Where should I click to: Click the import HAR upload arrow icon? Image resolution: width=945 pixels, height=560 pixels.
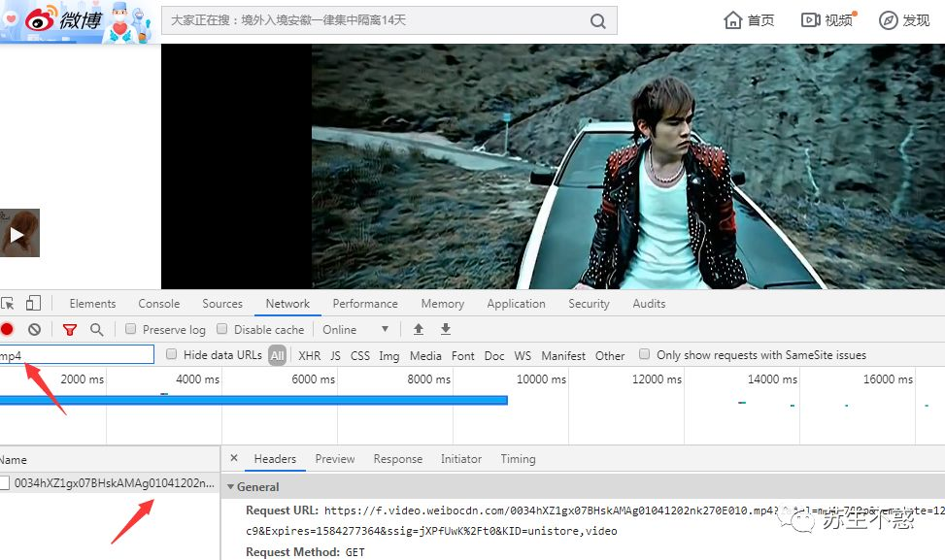click(x=419, y=330)
